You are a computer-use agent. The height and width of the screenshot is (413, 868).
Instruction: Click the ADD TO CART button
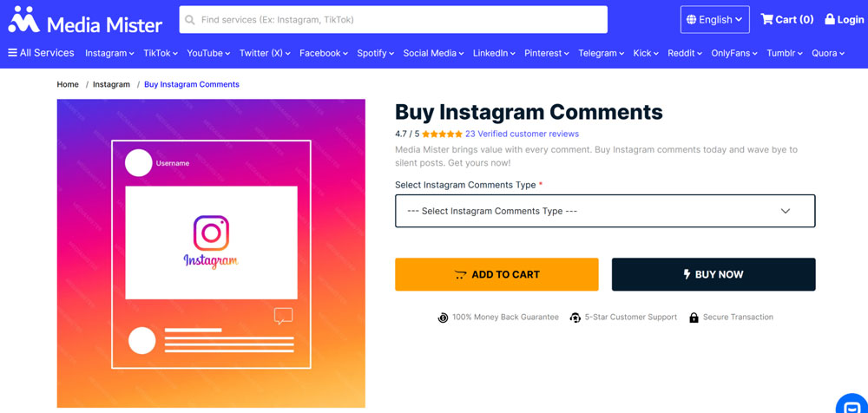click(496, 274)
